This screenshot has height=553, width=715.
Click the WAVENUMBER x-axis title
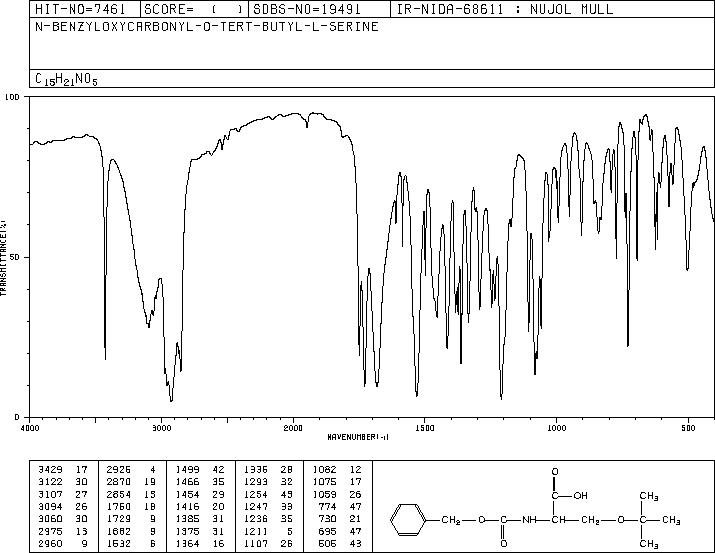point(358,437)
